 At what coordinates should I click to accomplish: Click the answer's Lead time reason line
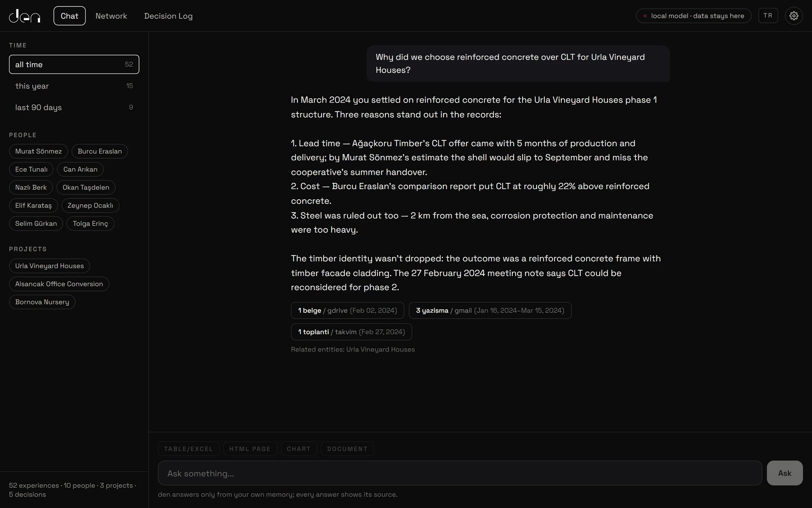pos(470,157)
